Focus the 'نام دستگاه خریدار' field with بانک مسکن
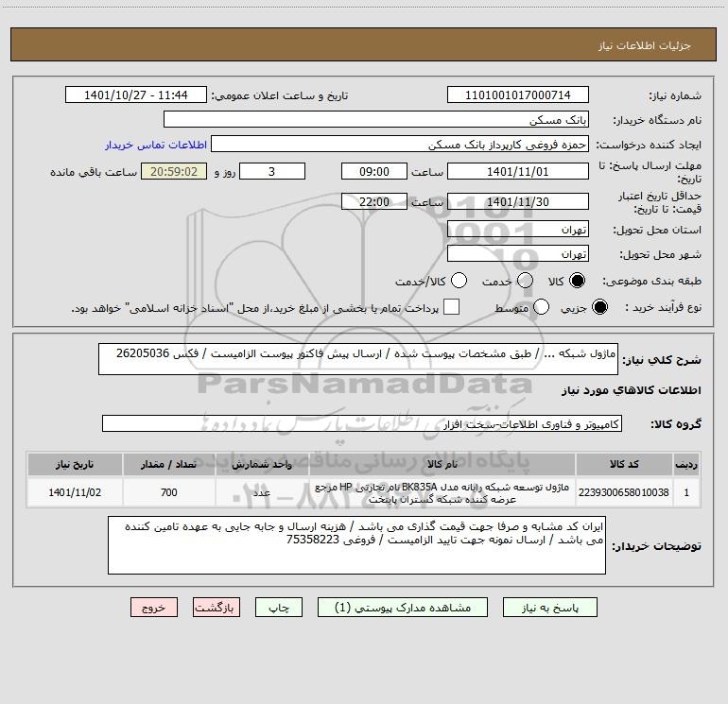 pyautogui.click(x=375, y=120)
